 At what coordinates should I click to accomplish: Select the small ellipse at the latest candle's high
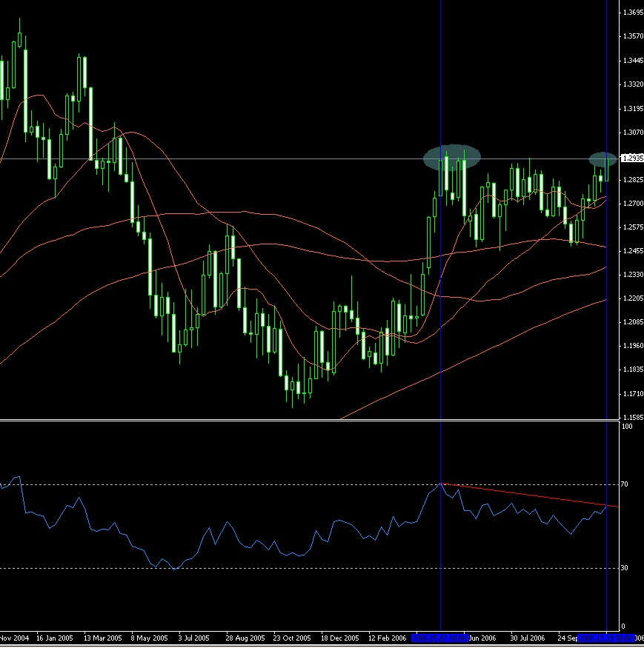point(602,159)
